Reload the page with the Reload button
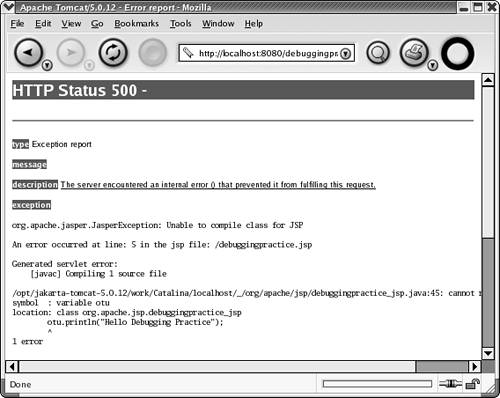 [x=113, y=52]
